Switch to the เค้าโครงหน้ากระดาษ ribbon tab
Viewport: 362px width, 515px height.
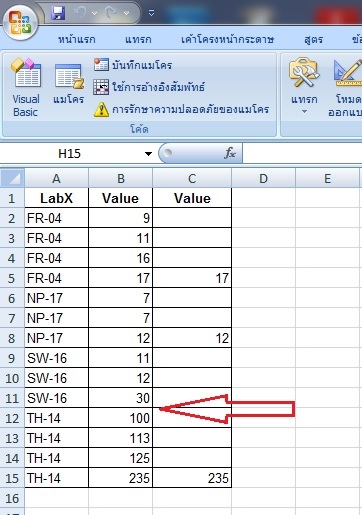(227, 40)
